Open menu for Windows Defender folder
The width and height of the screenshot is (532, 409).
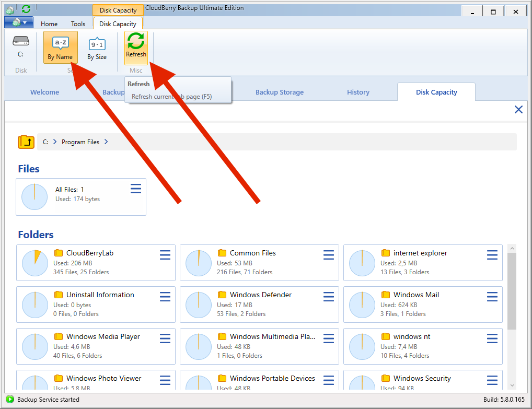328,296
